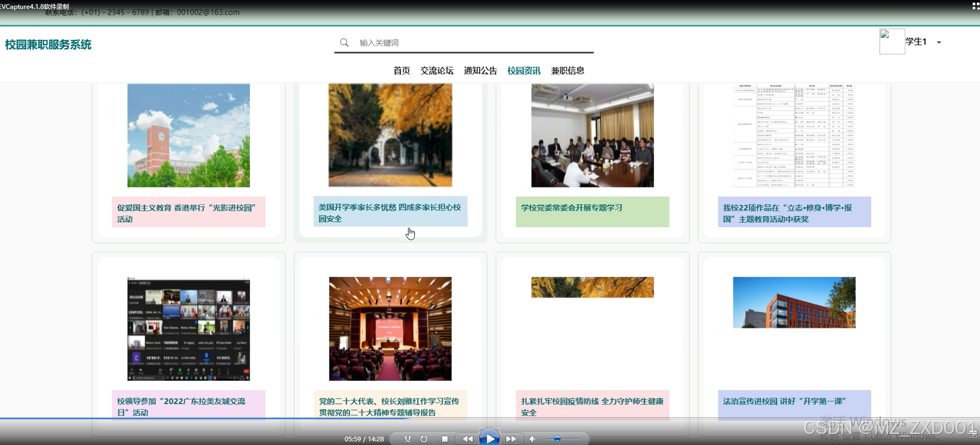This screenshot has width=980, height=445.
Task: Open 我校22项作品 award news title
Action: [x=794, y=212]
